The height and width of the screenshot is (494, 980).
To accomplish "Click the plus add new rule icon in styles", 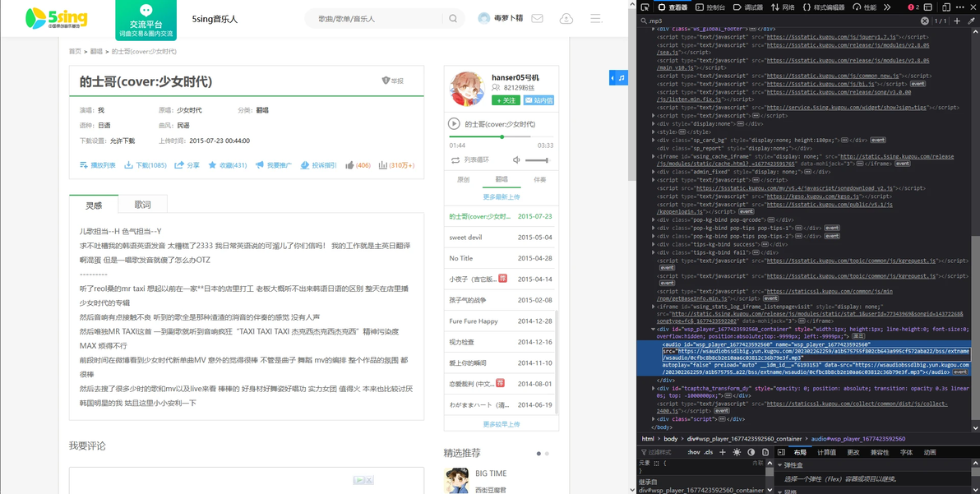I will pos(723,452).
